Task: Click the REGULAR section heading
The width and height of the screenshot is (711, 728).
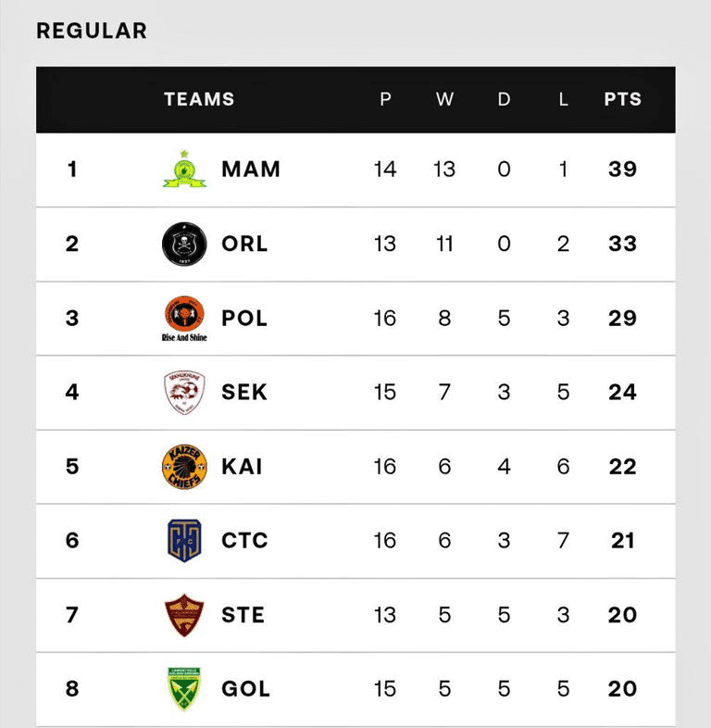Action: [x=92, y=31]
